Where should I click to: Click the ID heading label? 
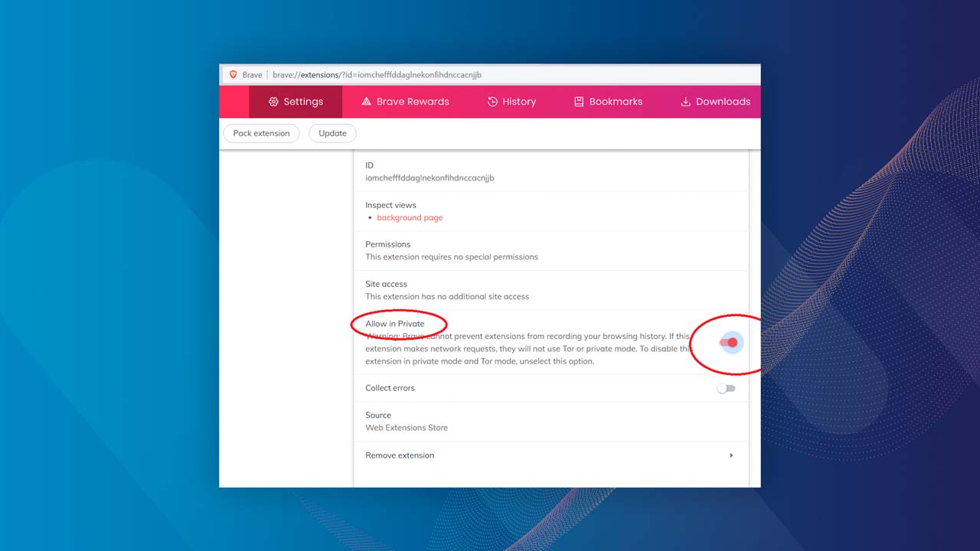click(370, 165)
